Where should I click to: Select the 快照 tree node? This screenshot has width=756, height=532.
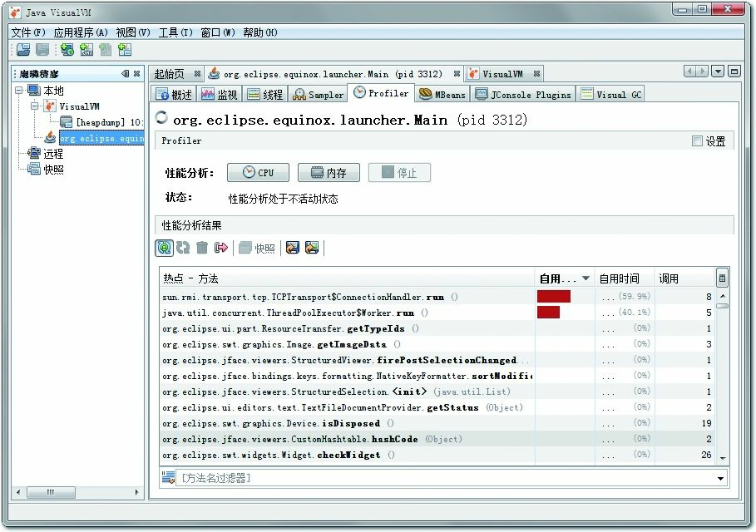point(53,170)
